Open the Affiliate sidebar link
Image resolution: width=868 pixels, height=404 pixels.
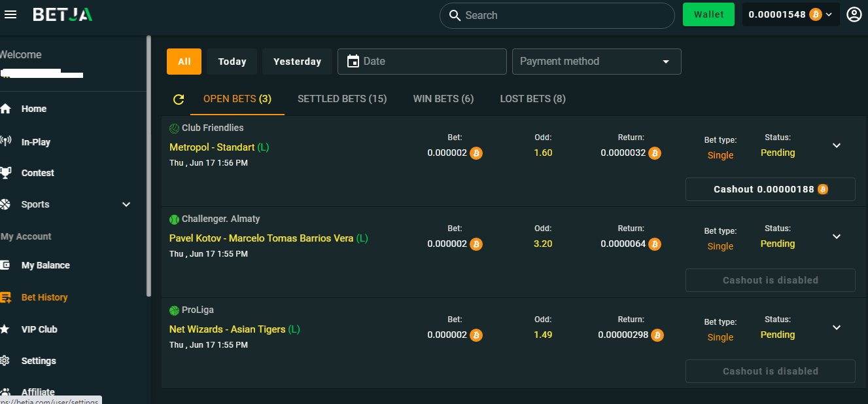tap(38, 392)
